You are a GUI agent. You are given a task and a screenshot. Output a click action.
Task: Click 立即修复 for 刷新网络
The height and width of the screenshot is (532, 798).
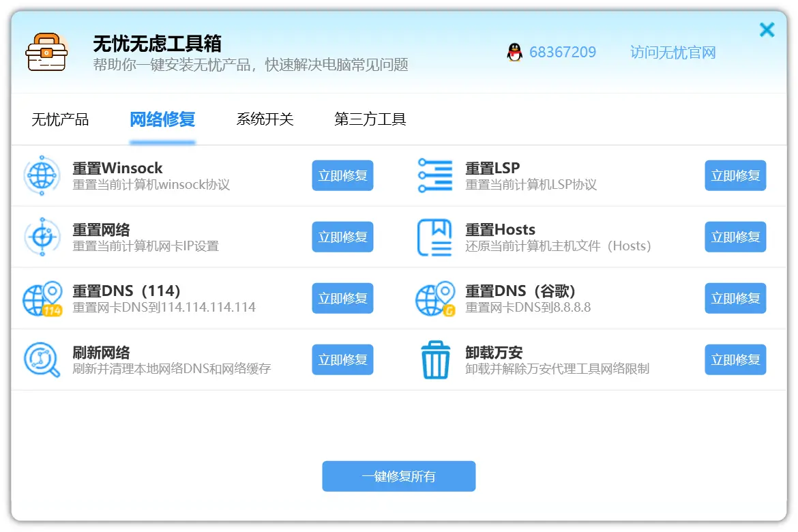point(342,360)
